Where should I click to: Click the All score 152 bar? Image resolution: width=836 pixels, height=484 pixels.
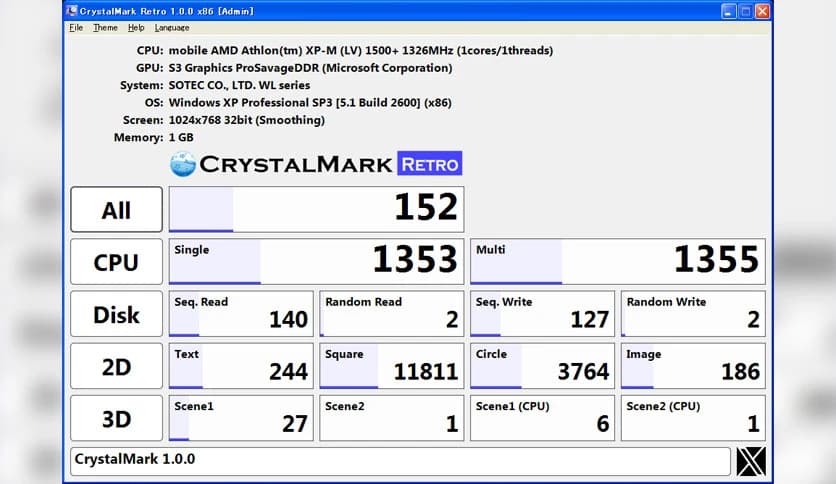pos(316,209)
